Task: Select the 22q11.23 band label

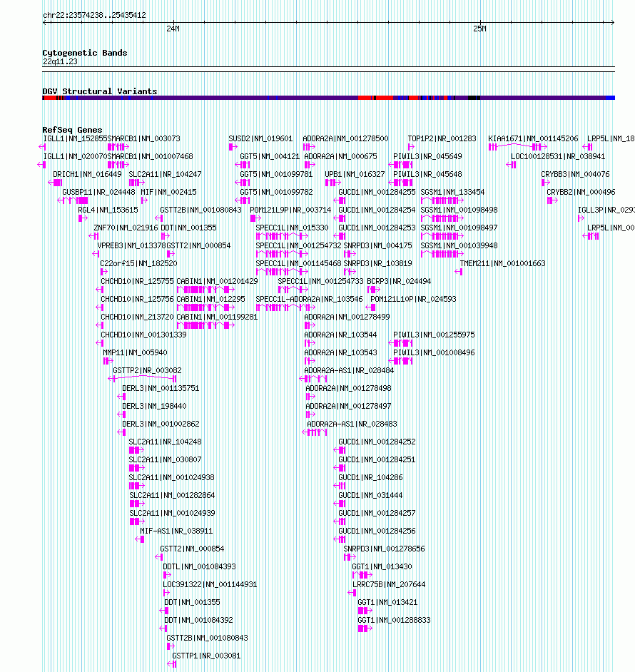Action: tap(60, 61)
